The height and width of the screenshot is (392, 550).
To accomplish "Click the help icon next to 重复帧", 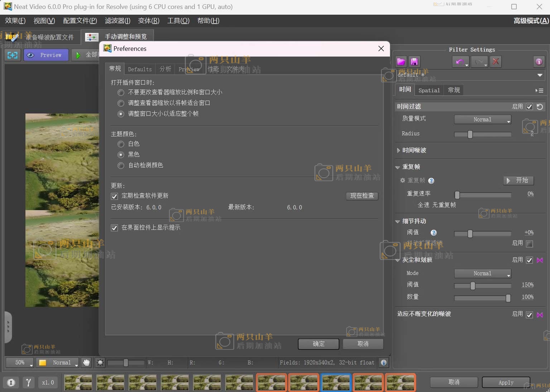I will (x=431, y=181).
